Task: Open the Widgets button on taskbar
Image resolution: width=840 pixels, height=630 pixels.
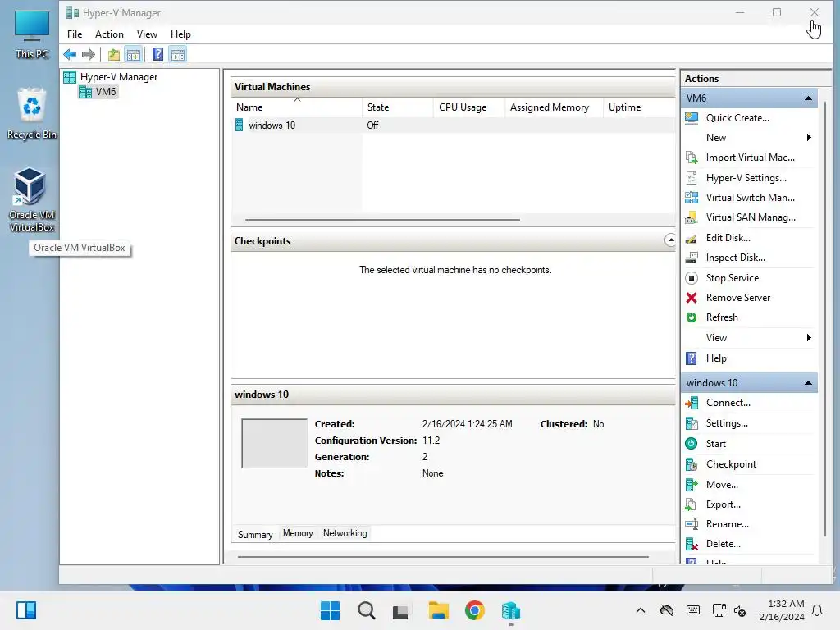Action: pyautogui.click(x=25, y=610)
